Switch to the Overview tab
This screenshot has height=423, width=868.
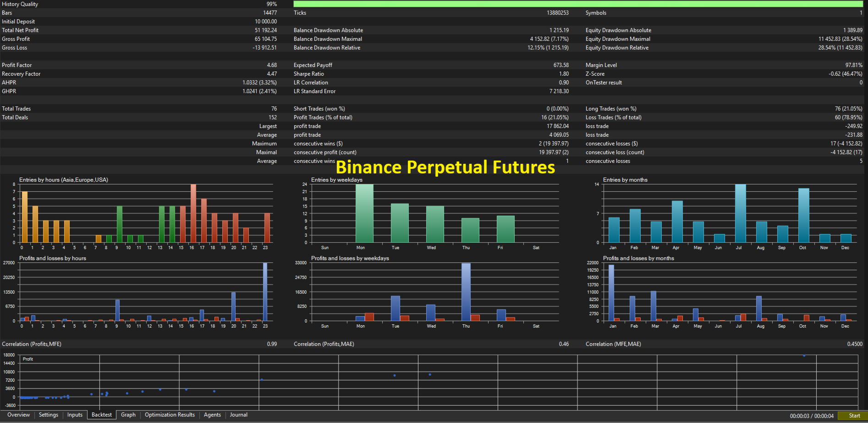pos(18,415)
